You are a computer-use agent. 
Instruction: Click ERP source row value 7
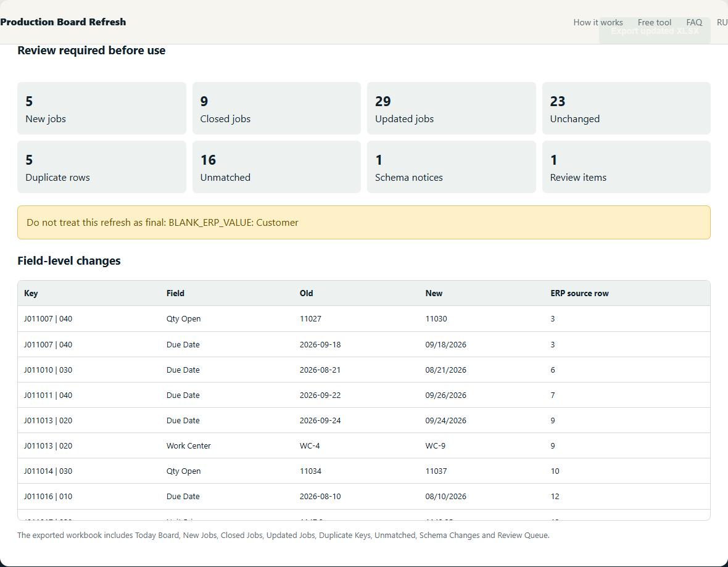point(553,395)
